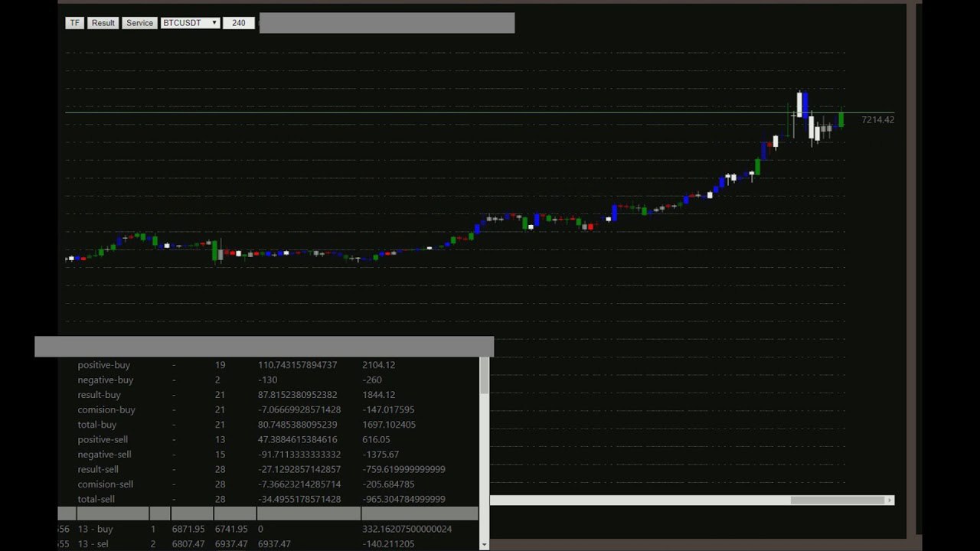Select the total-buy row label
Viewport: 980px width, 551px height.
click(x=97, y=425)
